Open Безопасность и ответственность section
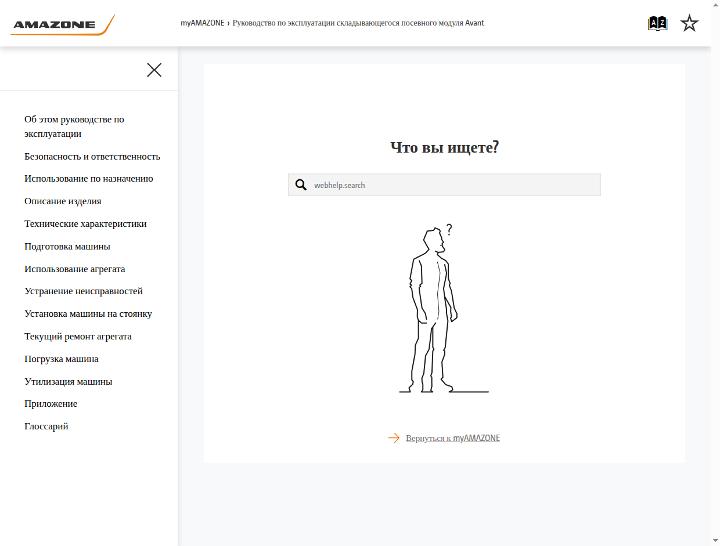720x546 pixels. (92, 157)
